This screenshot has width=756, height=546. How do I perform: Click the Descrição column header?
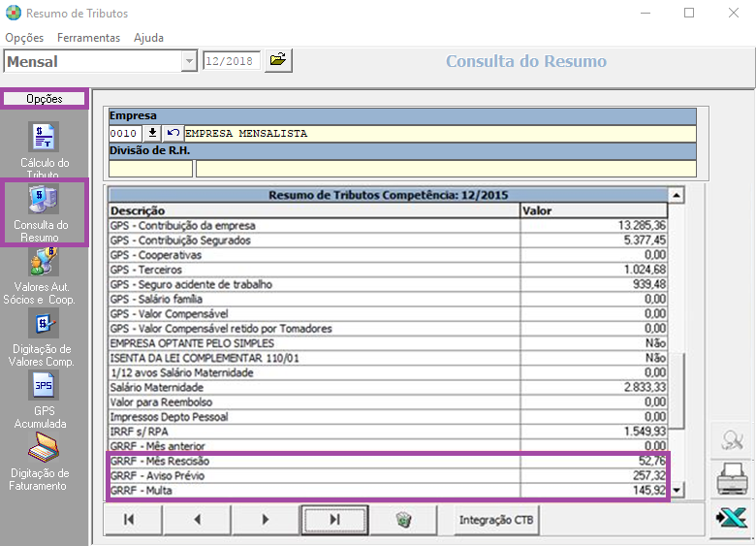pos(314,210)
